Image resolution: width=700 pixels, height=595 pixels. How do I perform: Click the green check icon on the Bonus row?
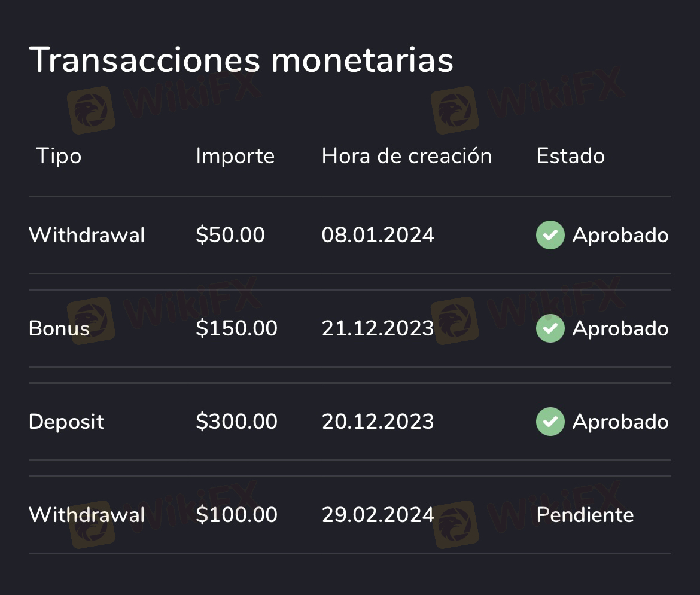(x=550, y=328)
